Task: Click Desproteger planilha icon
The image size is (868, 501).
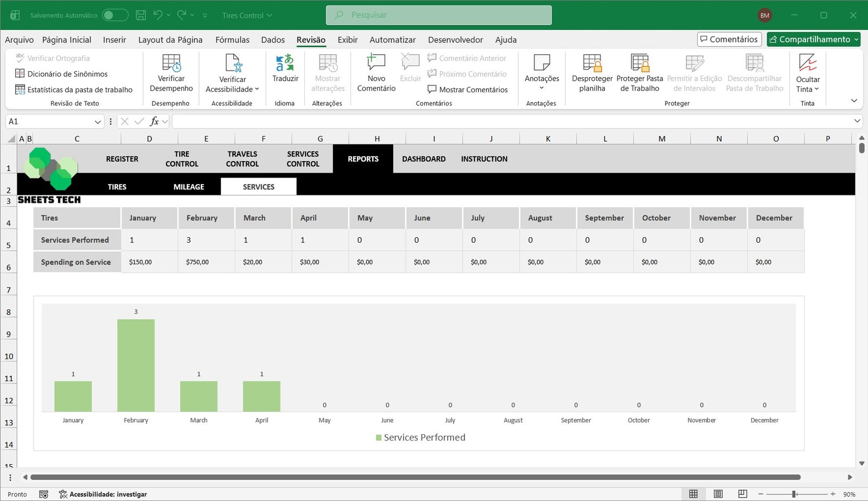Action: pos(592,63)
